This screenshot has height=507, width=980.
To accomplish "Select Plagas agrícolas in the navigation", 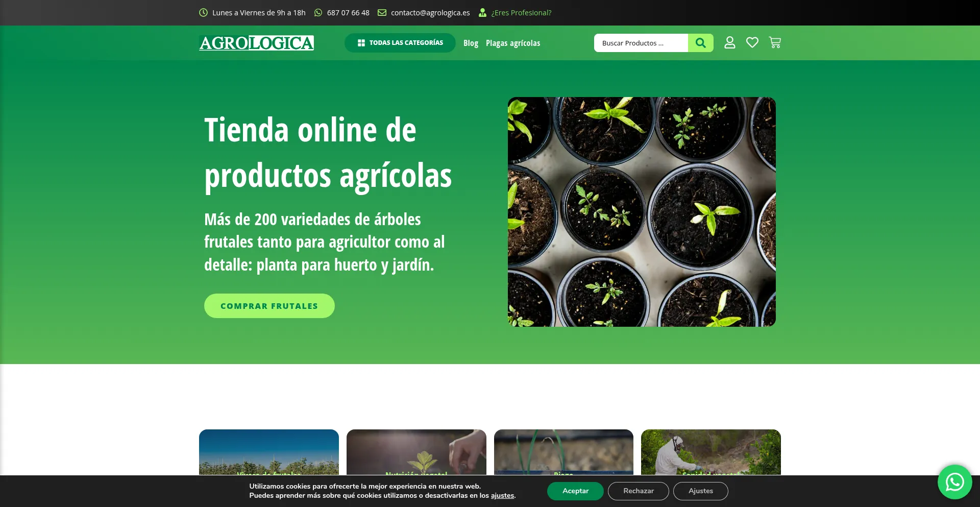I will (513, 43).
